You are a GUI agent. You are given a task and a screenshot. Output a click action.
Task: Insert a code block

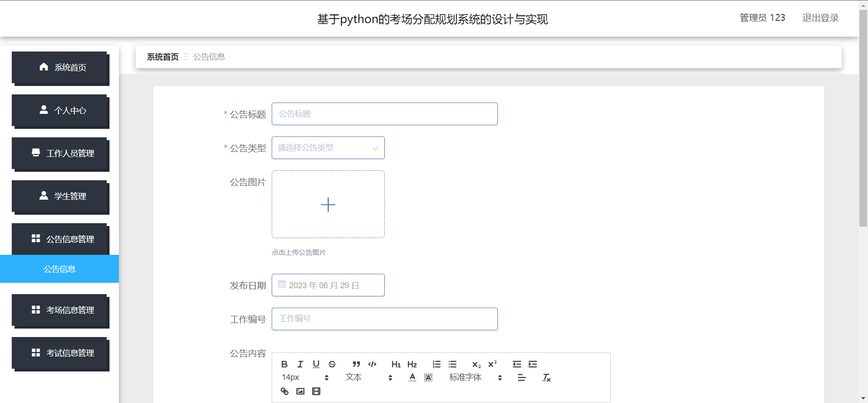click(x=372, y=364)
